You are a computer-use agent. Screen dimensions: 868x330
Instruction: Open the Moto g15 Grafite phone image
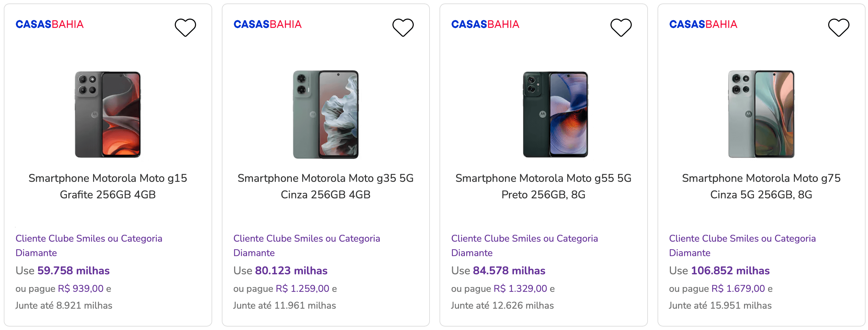coord(108,114)
